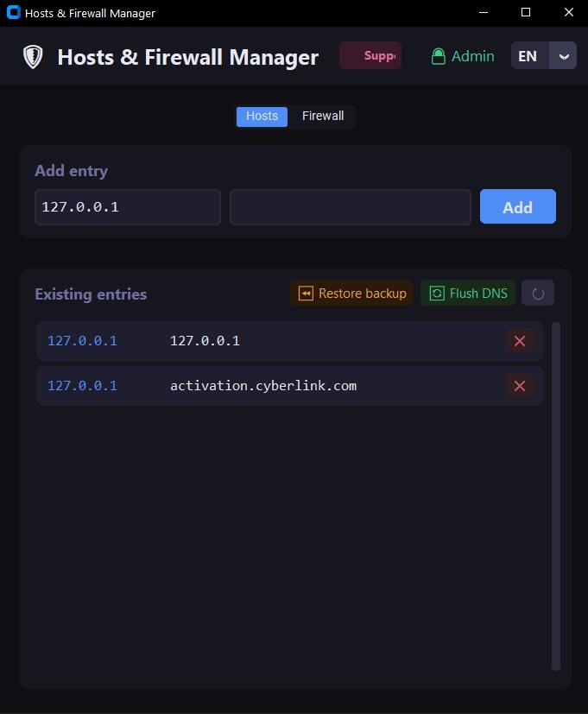Maximize the Hosts & Firewall Manager window
The width and height of the screenshot is (588, 714).
(526, 13)
